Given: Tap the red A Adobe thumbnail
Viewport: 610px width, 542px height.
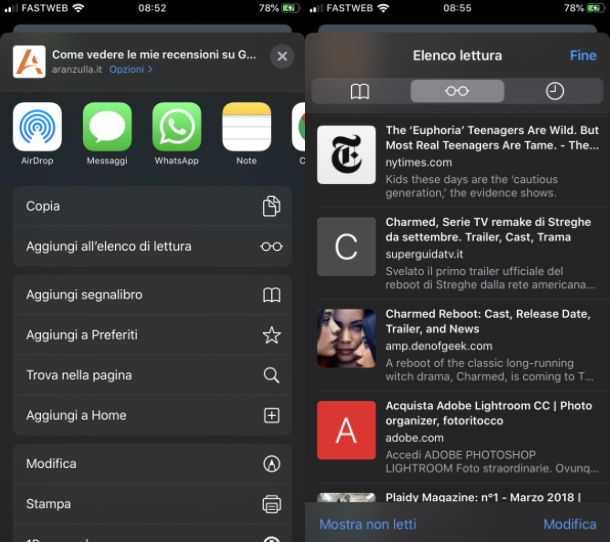Looking at the screenshot, I should click(x=346, y=430).
